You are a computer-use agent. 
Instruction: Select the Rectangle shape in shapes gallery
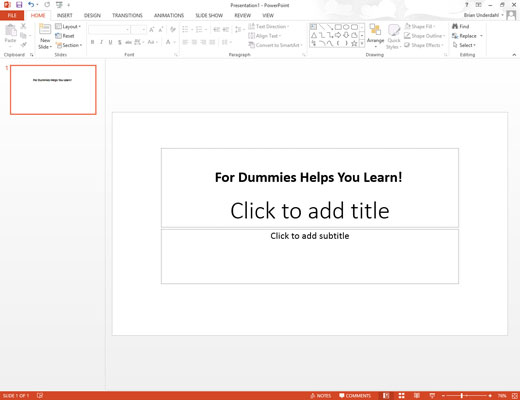pyautogui.click(x=338, y=27)
